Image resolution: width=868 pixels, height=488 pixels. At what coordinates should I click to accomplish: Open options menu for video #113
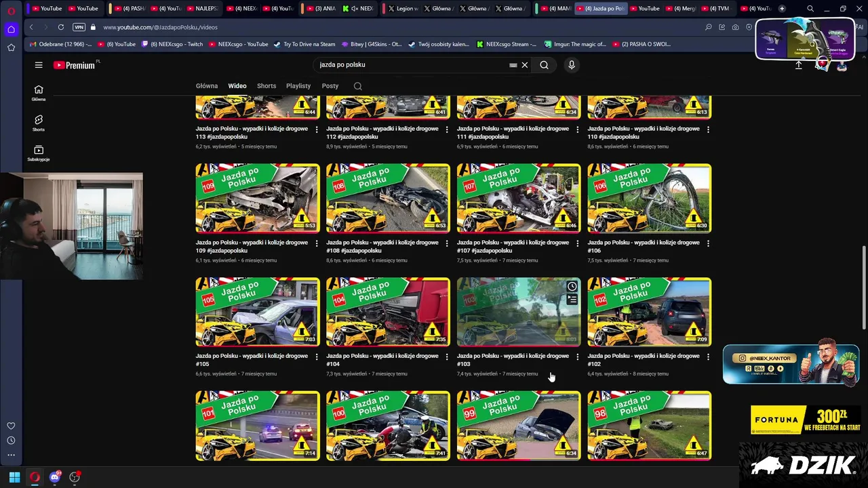tap(317, 129)
